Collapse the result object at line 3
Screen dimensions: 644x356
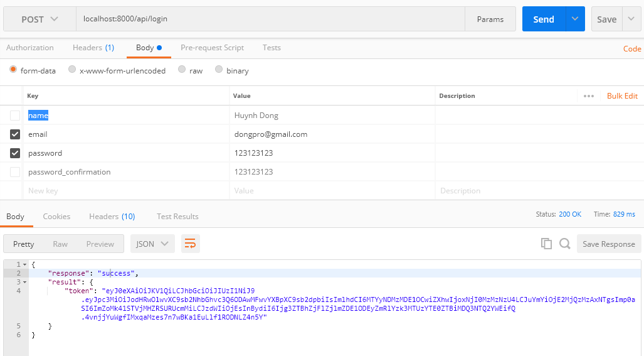[x=24, y=283]
